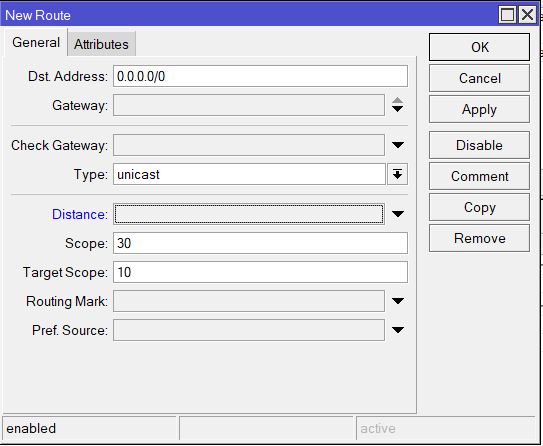This screenshot has width=543, height=446.
Task: Disable this route
Action: (479, 145)
